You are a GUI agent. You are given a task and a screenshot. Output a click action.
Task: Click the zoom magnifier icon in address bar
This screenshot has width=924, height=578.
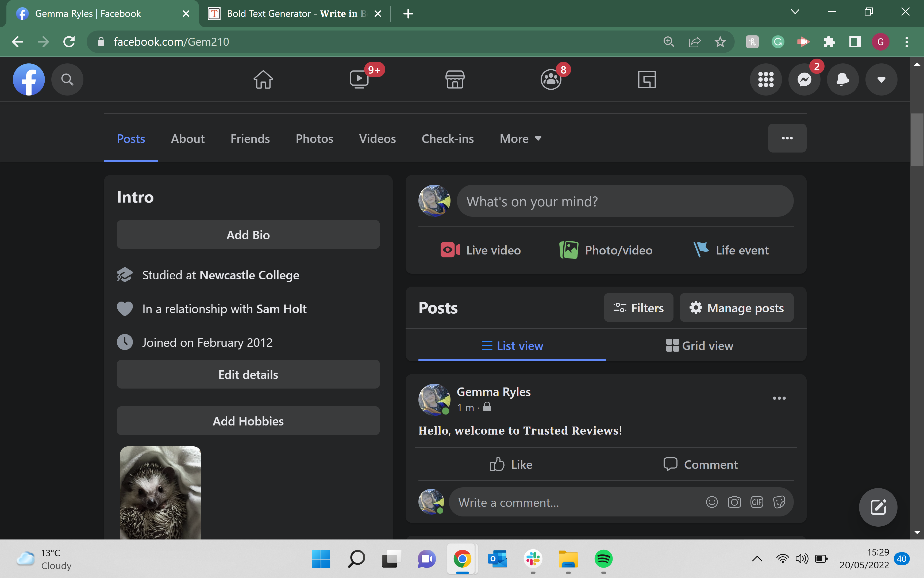669,42
